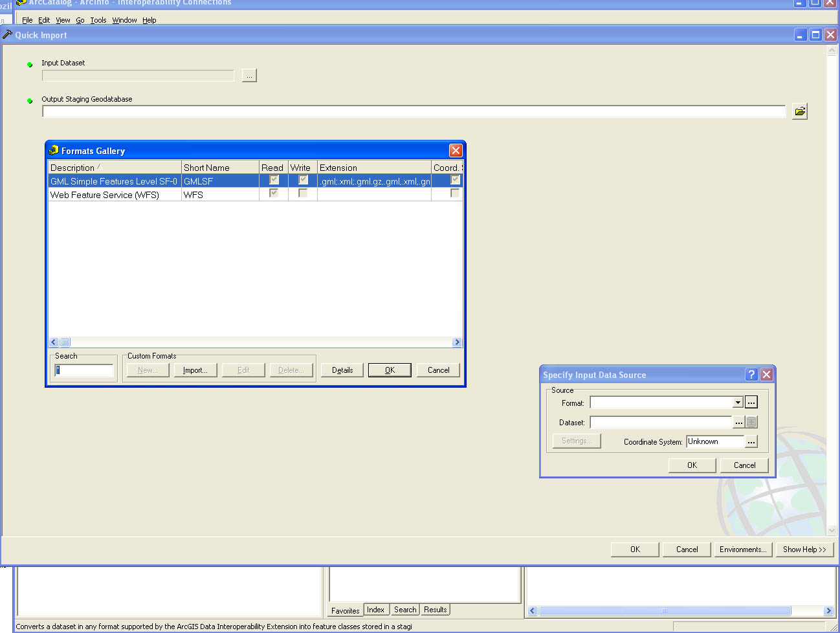Click Cancel in the Quick Import window
Image resolution: width=840 pixels, height=633 pixels.
click(x=687, y=550)
